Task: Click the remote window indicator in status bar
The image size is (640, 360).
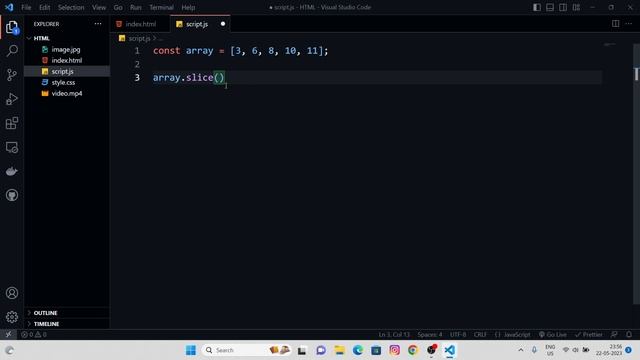Action: tap(8, 334)
